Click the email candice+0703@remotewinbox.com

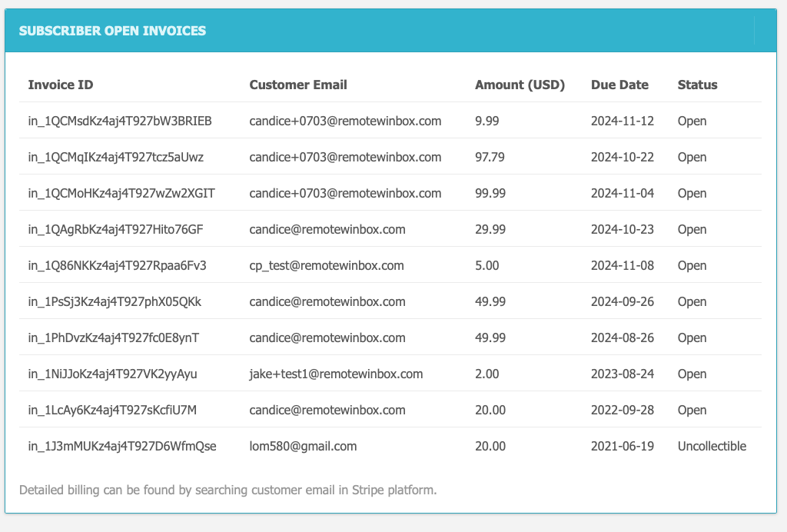pyautogui.click(x=345, y=121)
